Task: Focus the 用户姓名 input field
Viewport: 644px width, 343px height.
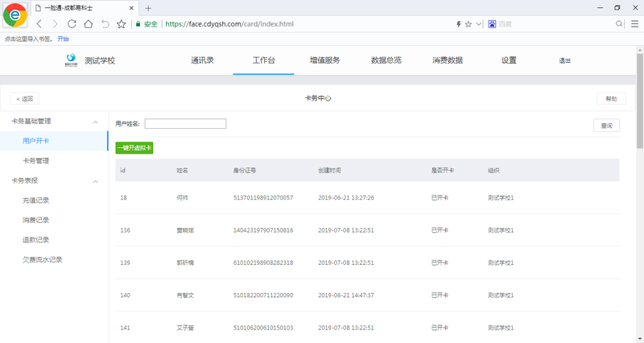Action: 185,124
